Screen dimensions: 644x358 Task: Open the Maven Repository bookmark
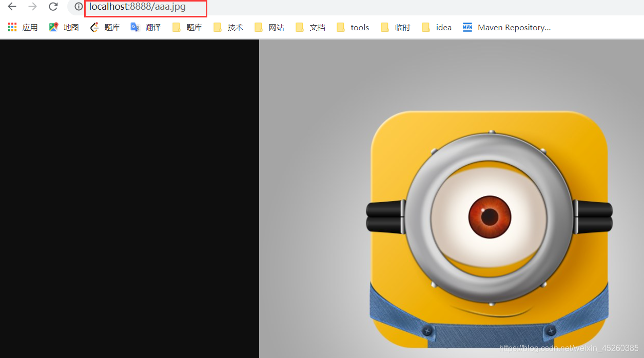(x=507, y=28)
